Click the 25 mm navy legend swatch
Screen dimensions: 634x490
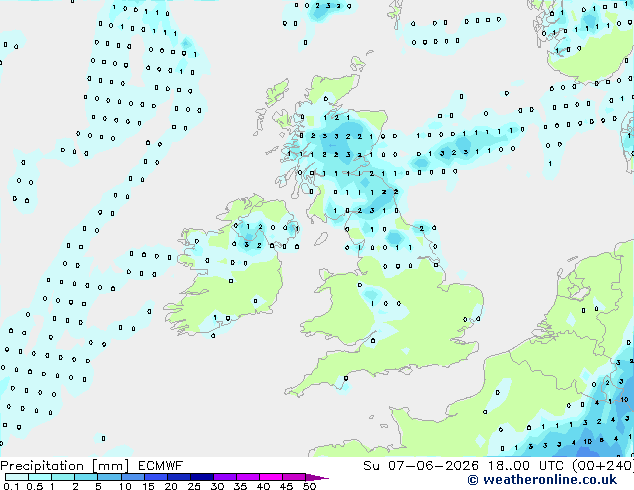(x=201, y=477)
